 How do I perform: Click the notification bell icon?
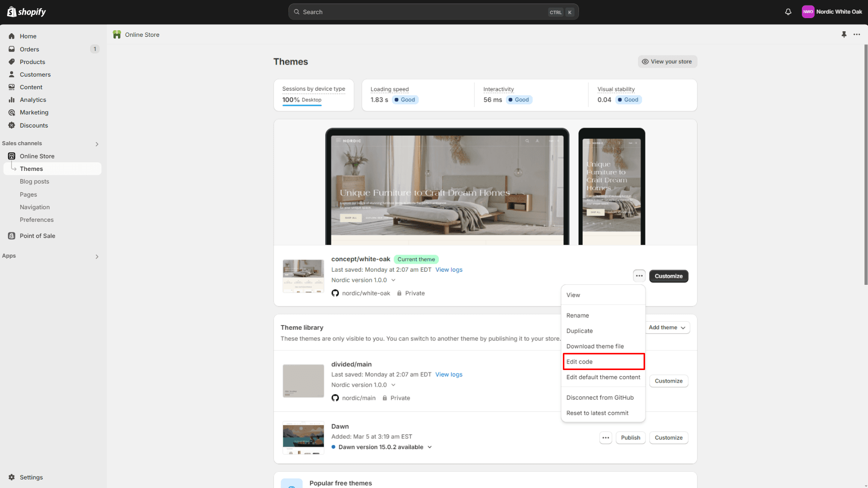click(788, 12)
